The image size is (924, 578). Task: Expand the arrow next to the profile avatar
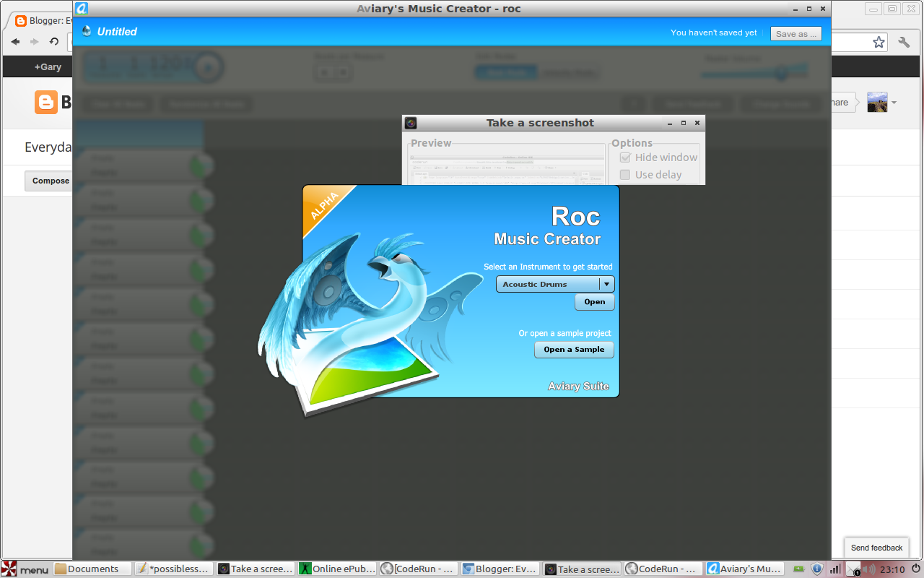(x=894, y=103)
